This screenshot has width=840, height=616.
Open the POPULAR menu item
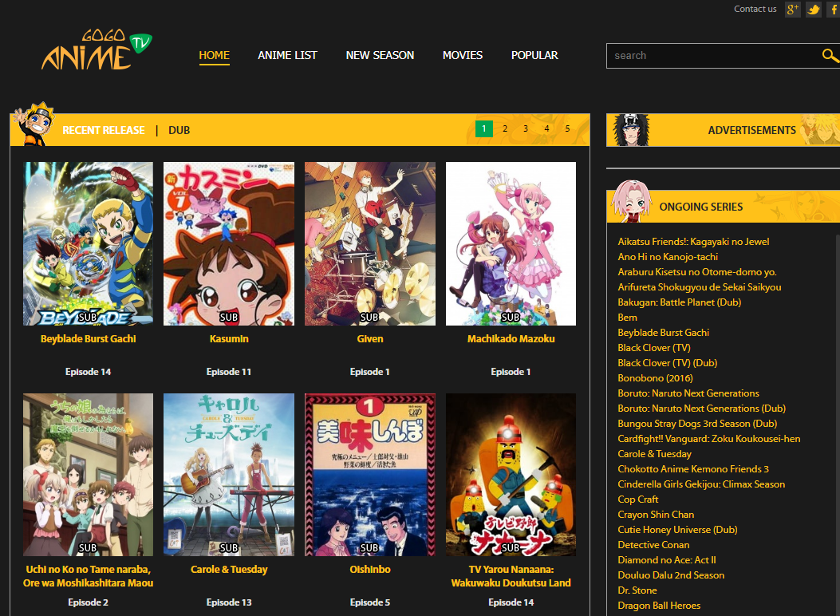click(534, 55)
